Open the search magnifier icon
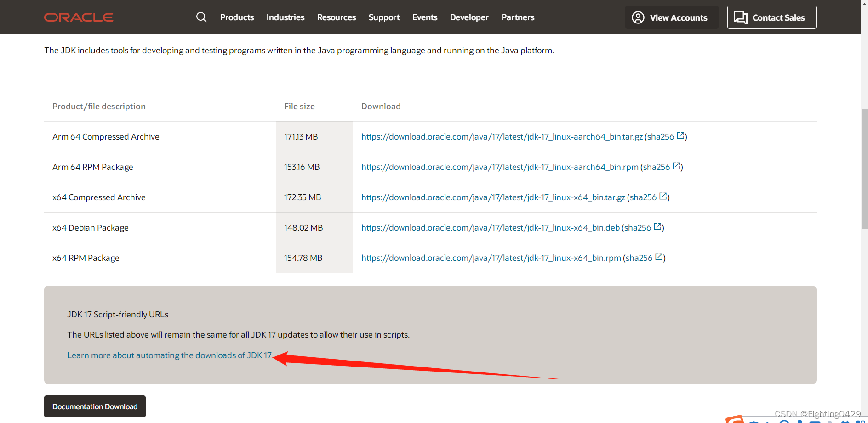The width and height of the screenshot is (868, 423). point(201,17)
